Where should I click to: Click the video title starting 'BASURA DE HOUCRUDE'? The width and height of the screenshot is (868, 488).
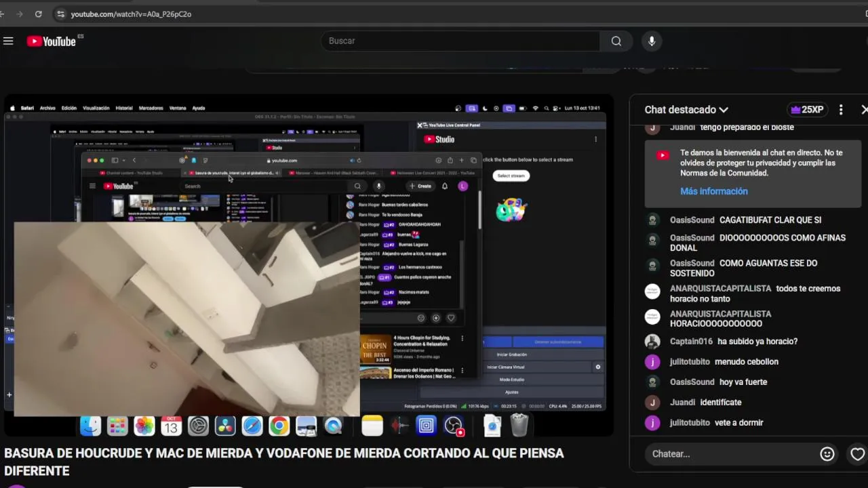(x=284, y=462)
